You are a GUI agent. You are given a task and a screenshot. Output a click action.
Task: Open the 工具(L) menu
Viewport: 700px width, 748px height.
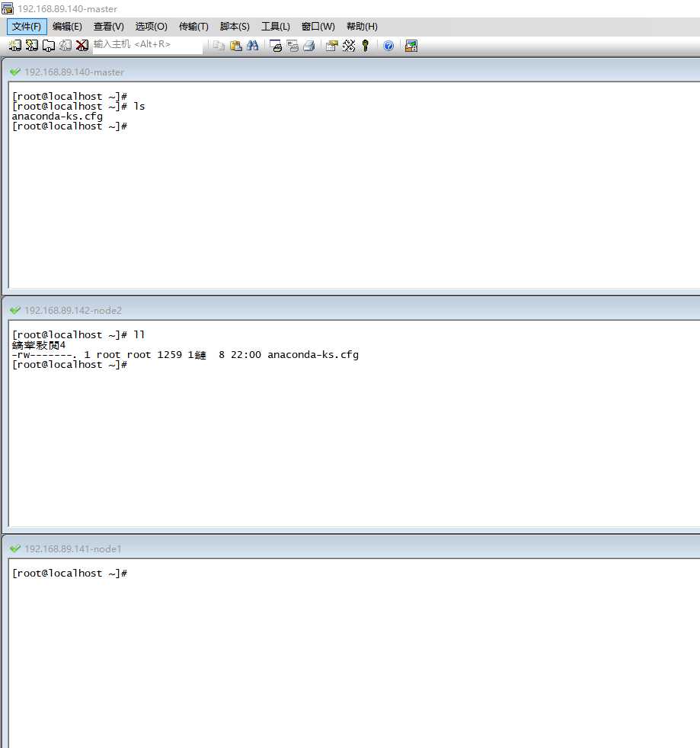point(275,26)
